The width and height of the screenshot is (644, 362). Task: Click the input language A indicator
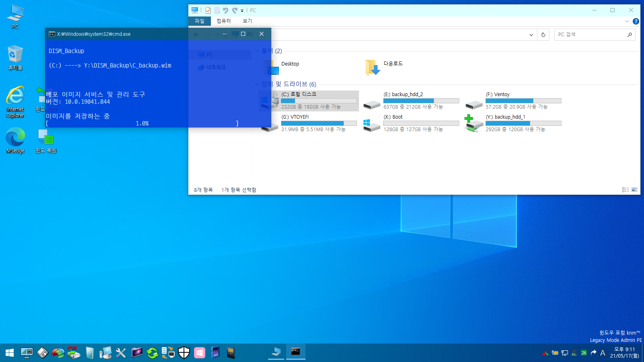(603, 353)
